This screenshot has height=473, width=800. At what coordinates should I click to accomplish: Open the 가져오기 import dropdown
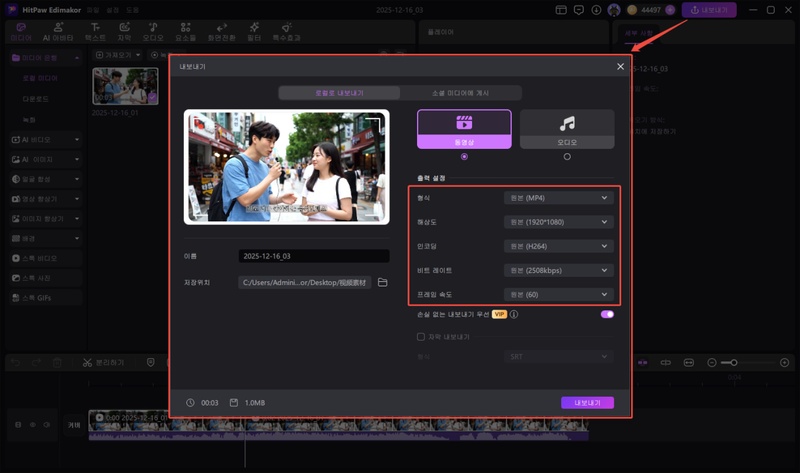click(x=118, y=55)
